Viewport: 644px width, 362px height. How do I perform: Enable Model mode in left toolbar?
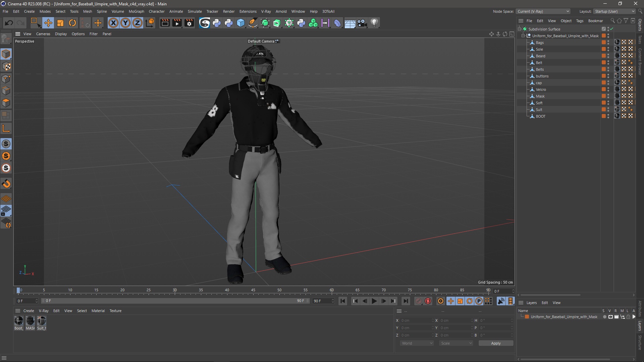[6, 54]
